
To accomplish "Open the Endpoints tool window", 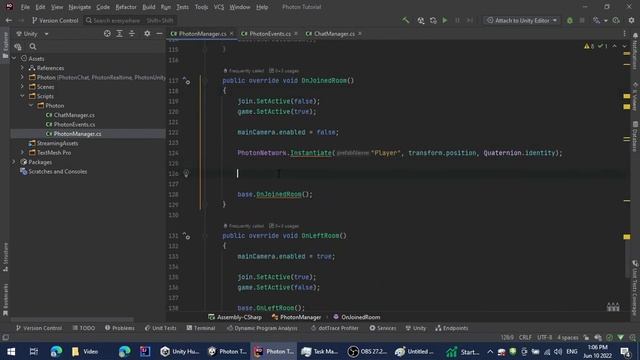I will pyautogui.click(x=452, y=328).
